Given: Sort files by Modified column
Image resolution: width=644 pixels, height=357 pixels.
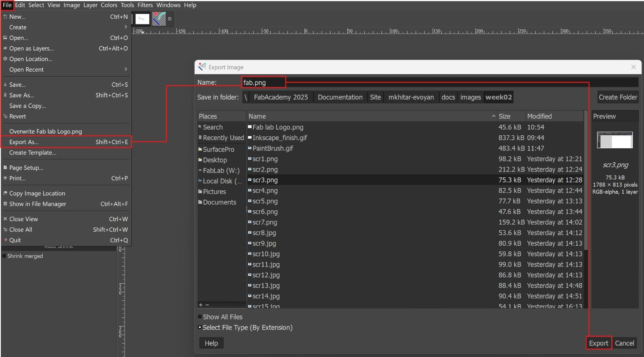Looking at the screenshot, I should pos(554,116).
